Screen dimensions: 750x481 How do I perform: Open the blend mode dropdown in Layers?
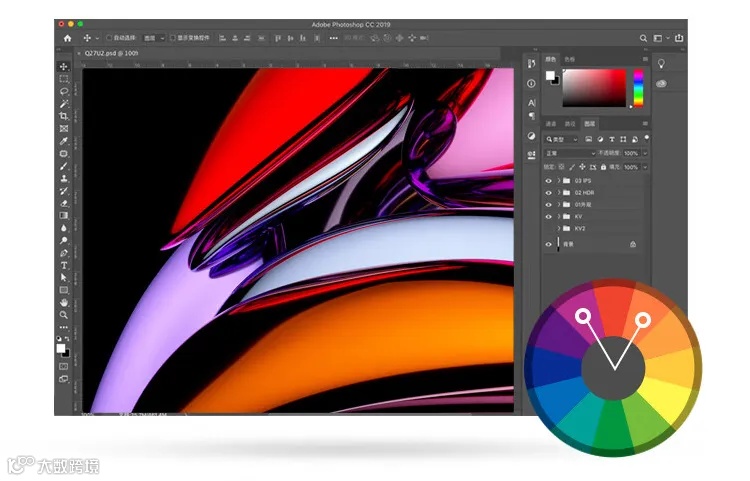[570, 153]
